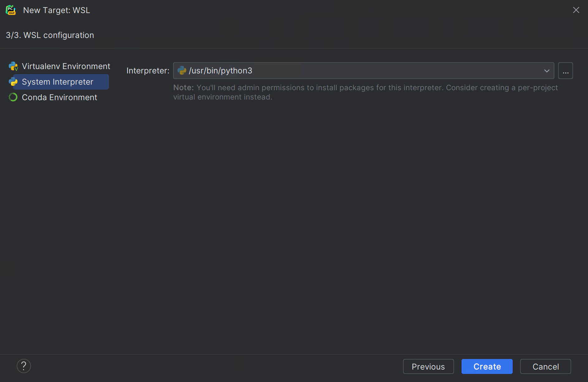
Task: Click the ellipsis browse icon next to Interpreter
Action: pyautogui.click(x=565, y=71)
